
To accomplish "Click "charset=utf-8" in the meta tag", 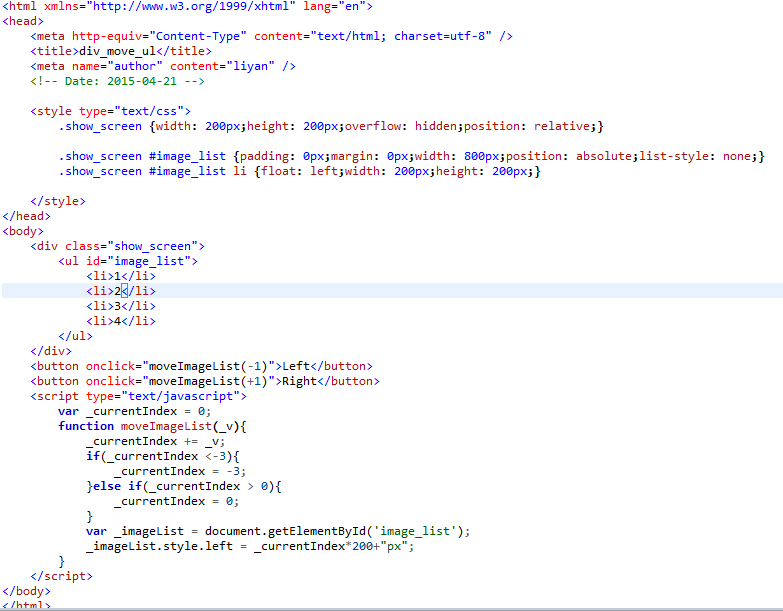I will point(439,36).
